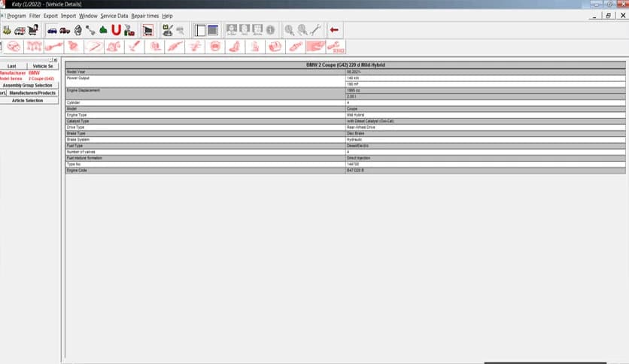Image resolution: width=629 pixels, height=364 pixels.
Task: Click the red 2 Coupe (G42) text
Action: coord(41,78)
